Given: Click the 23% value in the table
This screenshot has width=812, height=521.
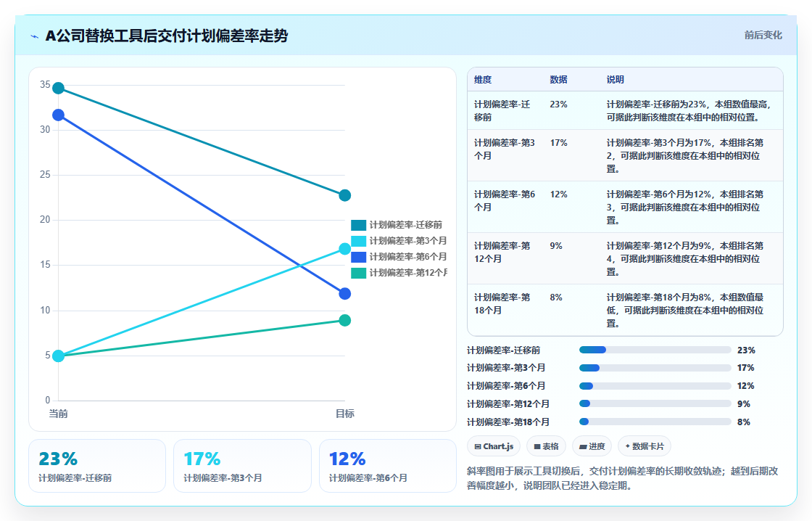Looking at the screenshot, I should click(559, 104).
